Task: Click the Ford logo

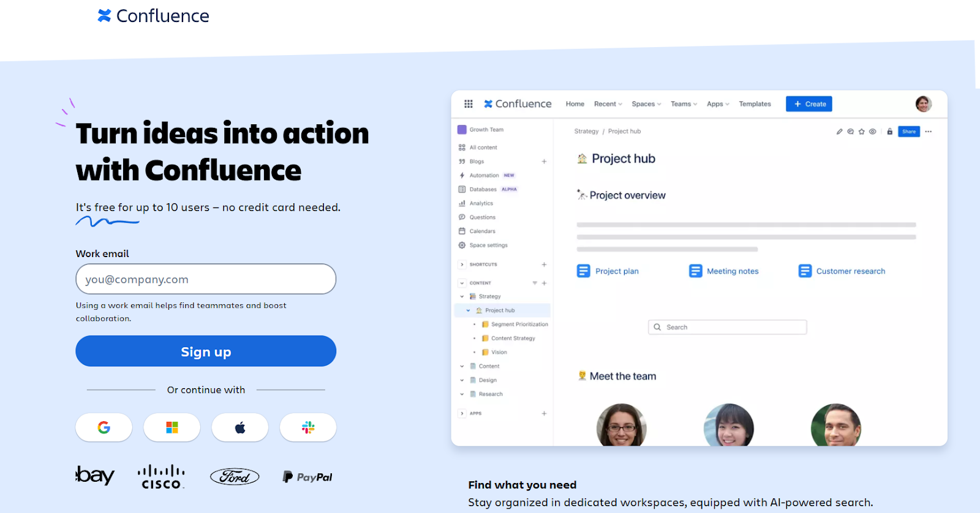Action: 235,477
